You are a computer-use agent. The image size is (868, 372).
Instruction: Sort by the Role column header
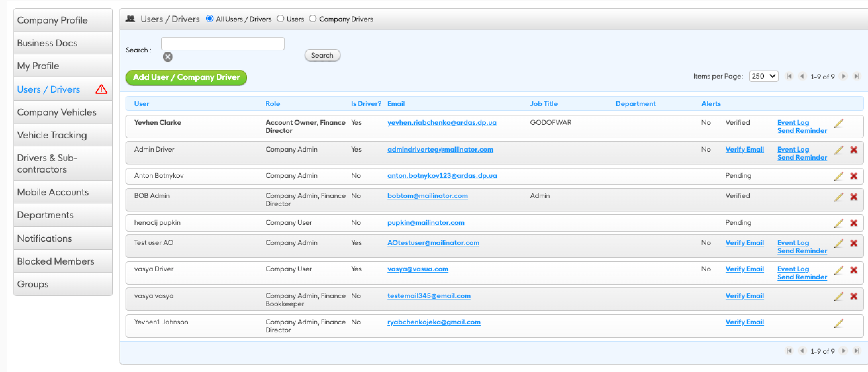pyautogui.click(x=272, y=104)
